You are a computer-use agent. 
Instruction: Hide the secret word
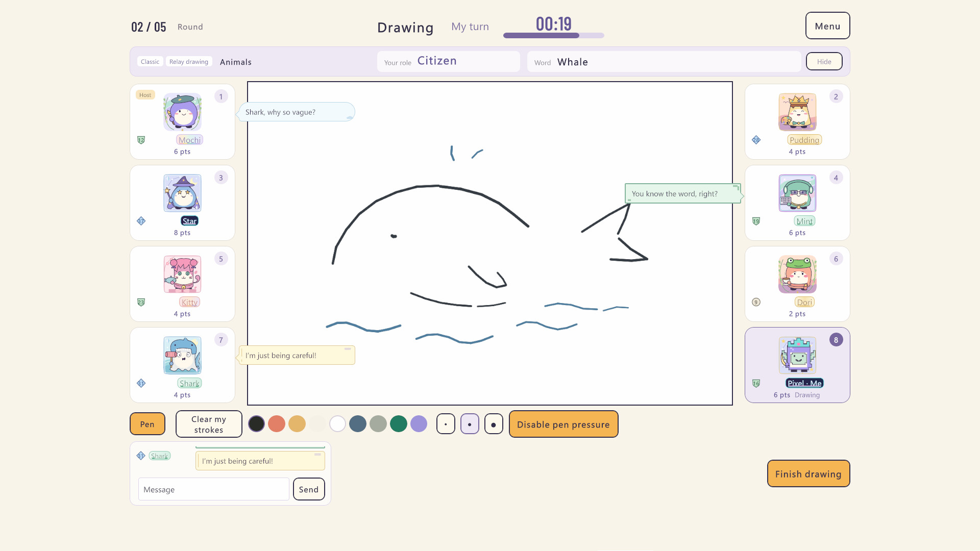coord(824,62)
